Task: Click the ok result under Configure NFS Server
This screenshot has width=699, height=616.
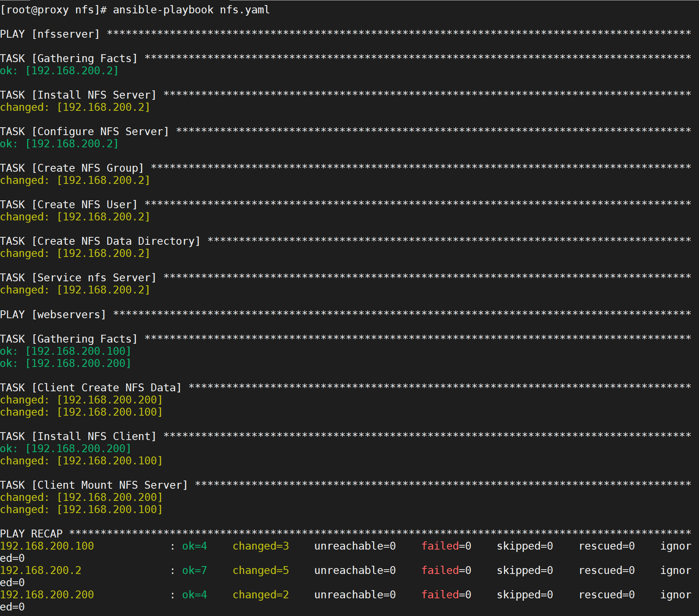Action: (x=59, y=144)
